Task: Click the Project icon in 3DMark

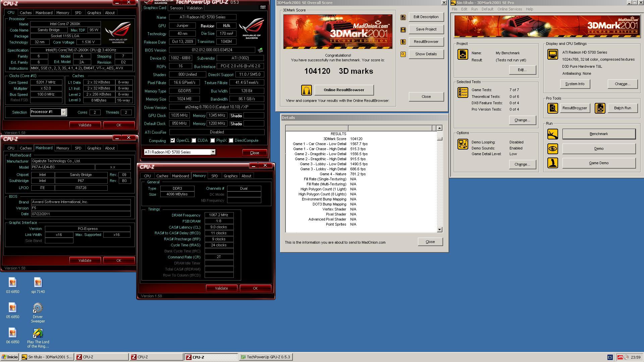Action: click(463, 54)
